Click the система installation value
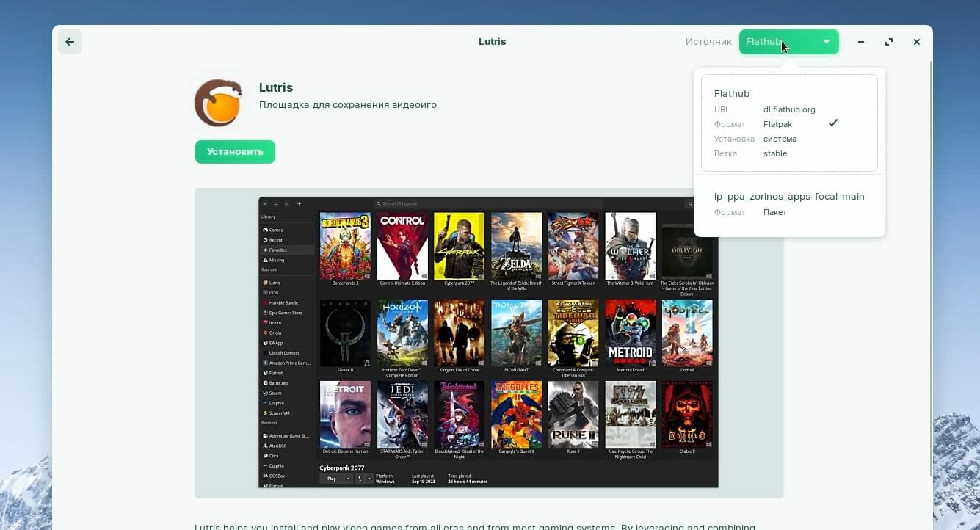This screenshot has height=530, width=980. pos(780,139)
